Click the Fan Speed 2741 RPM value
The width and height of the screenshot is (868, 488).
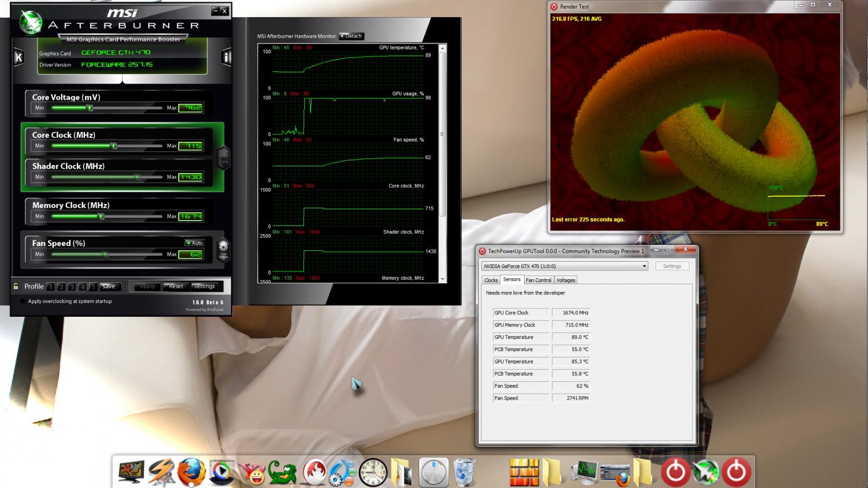(571, 398)
